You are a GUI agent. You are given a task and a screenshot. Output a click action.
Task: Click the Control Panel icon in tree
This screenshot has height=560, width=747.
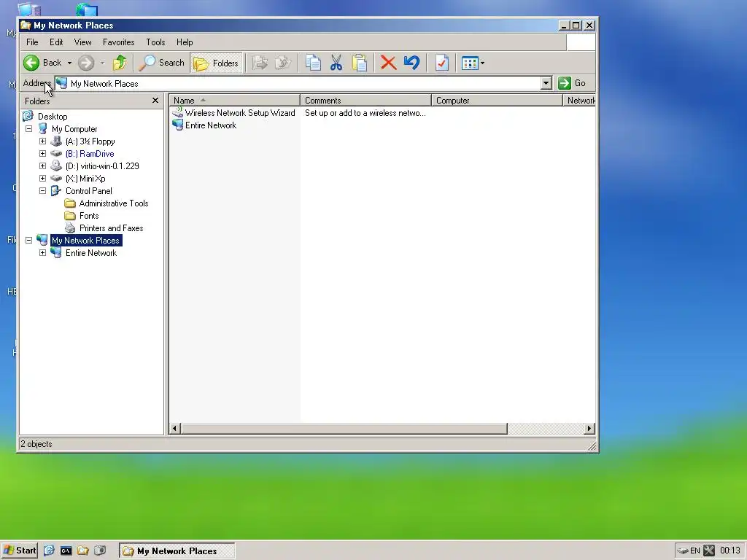pos(56,191)
